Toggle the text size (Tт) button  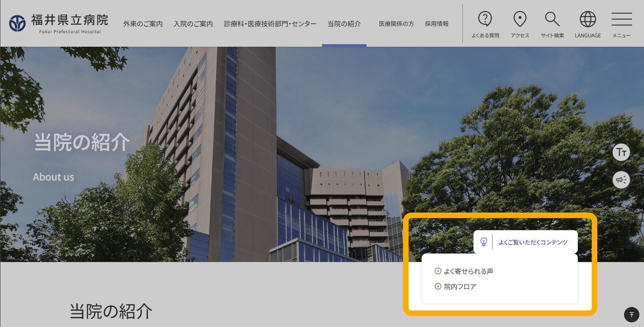(x=621, y=152)
